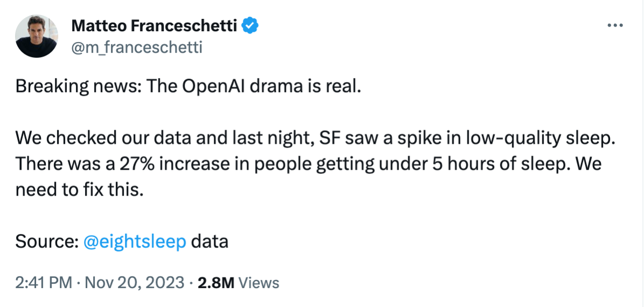644x307 pixels.
Task: Open the 2.8M view count
Action: click(216, 283)
